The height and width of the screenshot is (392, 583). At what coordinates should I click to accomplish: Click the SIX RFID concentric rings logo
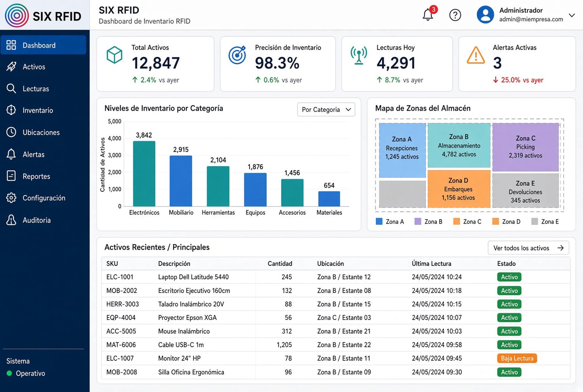(17, 16)
